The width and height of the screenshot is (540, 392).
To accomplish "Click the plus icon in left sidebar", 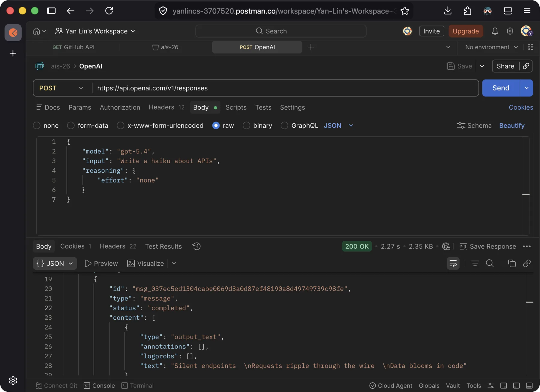I will pyautogui.click(x=13, y=53).
